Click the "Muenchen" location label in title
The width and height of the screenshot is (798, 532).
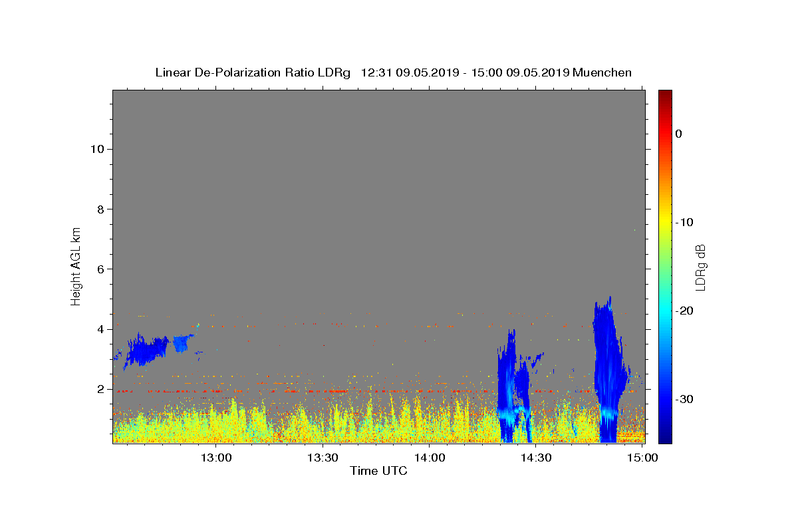602,72
